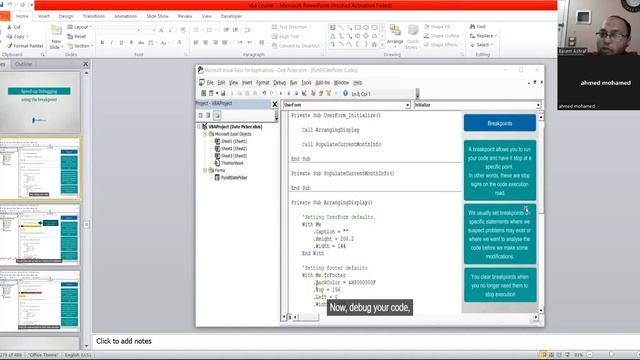Image resolution: width=640 pixels, height=360 pixels.
Task: Click the VBA Design Mode icon
Action: 304,93
